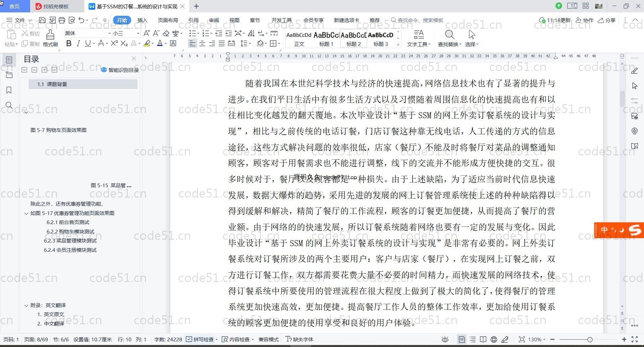The width and height of the screenshot is (644, 347).
Task: Open the 页面布局 ribbon tab
Action: [x=168, y=20]
